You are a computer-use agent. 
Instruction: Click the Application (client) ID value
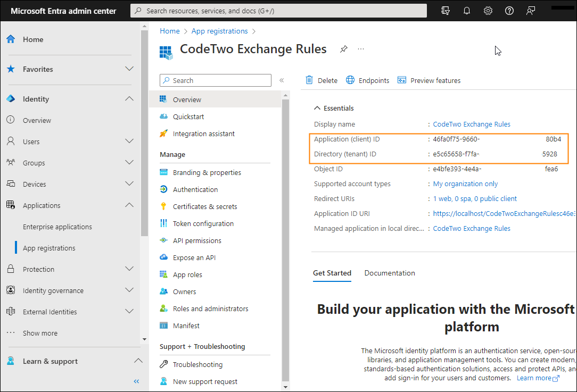click(497, 139)
